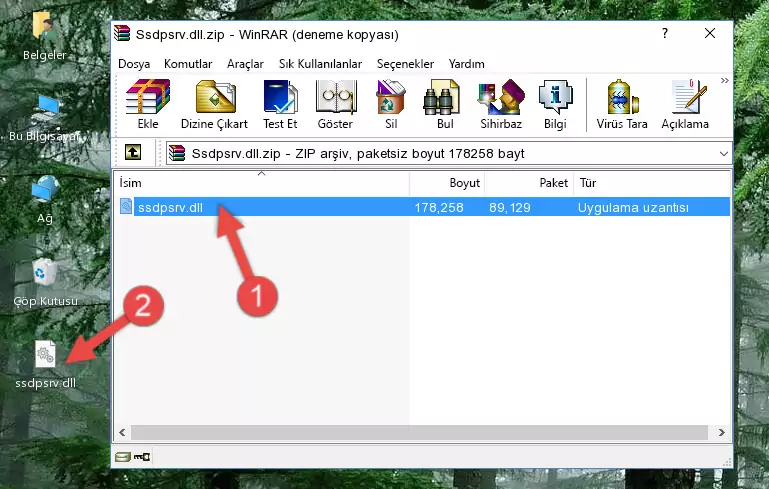Viewport: 769px width, 489px height.
Task: Sort by the Tür column header
Action: point(652,183)
